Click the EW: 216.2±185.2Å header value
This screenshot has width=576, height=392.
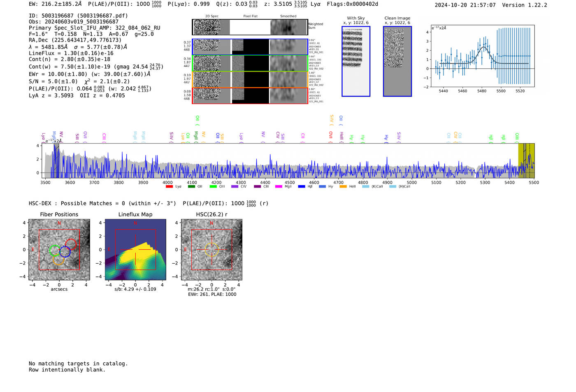coord(55,4)
